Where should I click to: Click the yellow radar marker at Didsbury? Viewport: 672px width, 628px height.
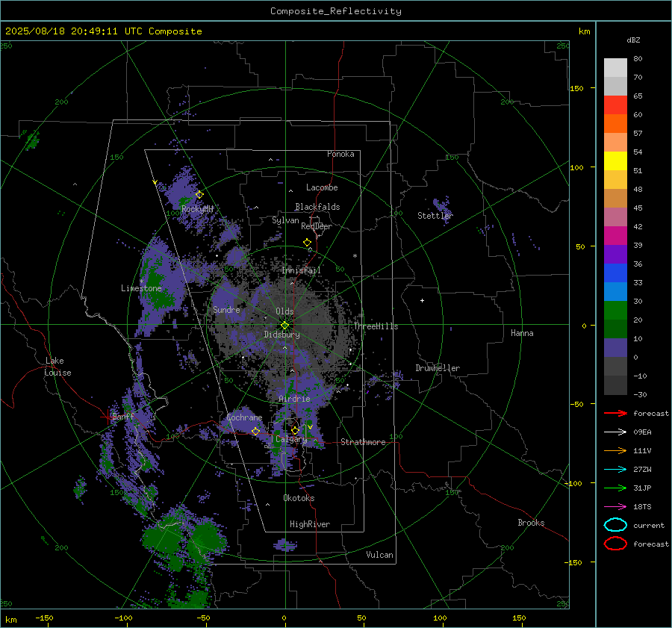tap(284, 326)
